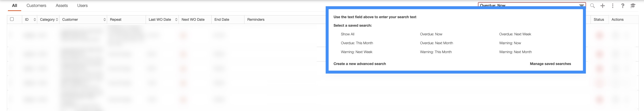
Task: Open the three-dot more options menu
Action: pos(613,6)
